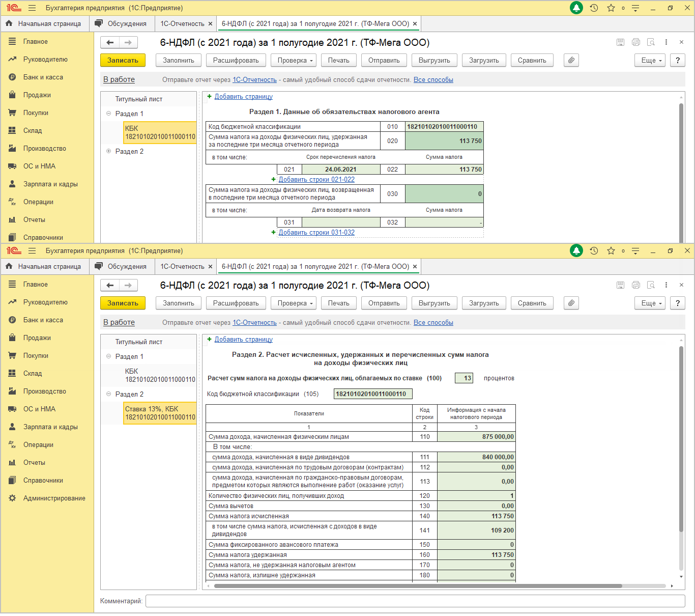695x616 pixels.
Task: Select Титульный лист in Раздел 2 window tree
Action: pos(139,342)
